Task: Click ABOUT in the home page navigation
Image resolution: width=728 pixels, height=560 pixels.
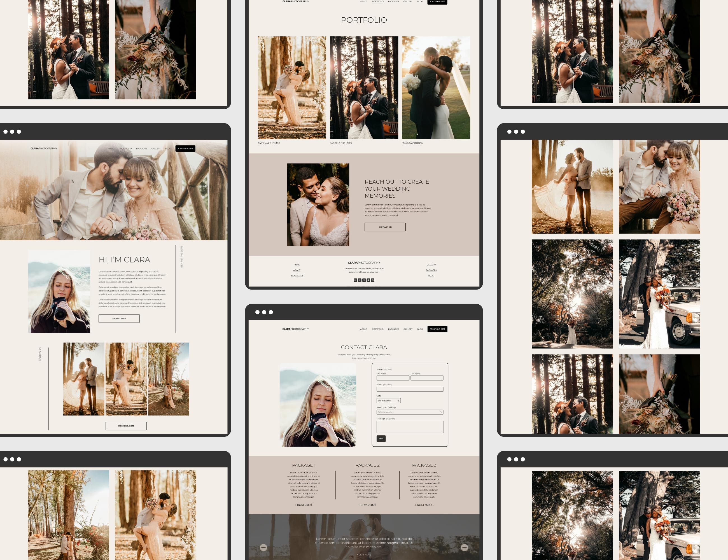Action: [112, 149]
